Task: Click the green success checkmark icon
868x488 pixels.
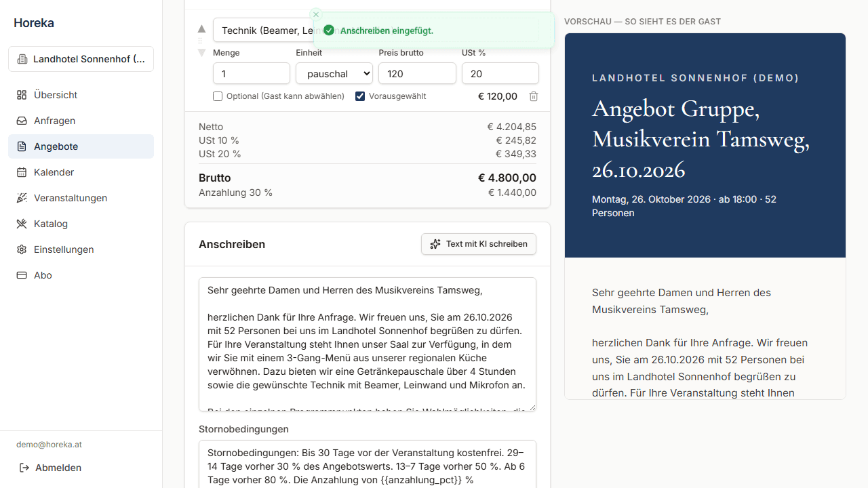Action: pyautogui.click(x=329, y=30)
